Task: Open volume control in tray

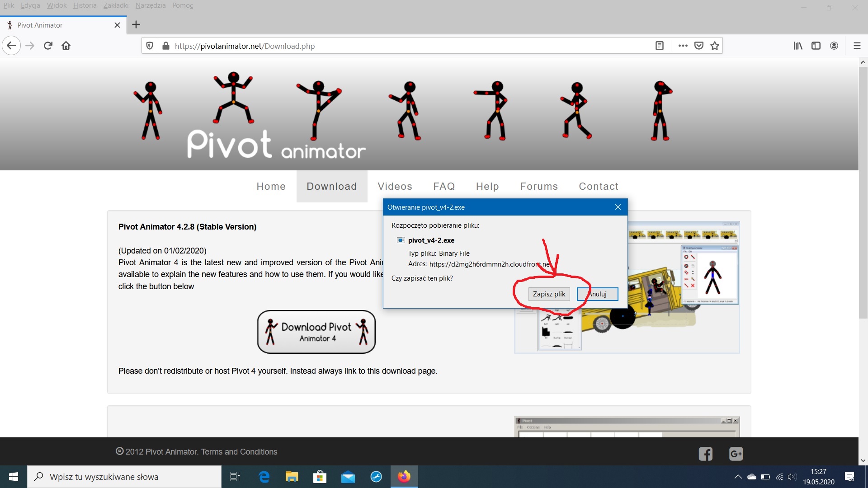Action: (x=792, y=477)
